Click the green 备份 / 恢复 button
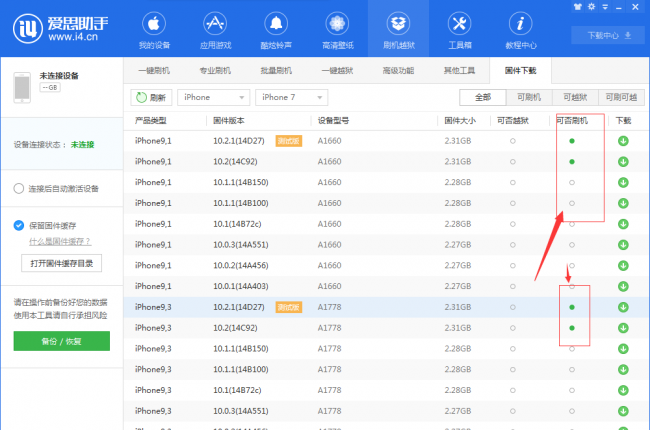Viewport: 650px width, 430px height. 61,341
